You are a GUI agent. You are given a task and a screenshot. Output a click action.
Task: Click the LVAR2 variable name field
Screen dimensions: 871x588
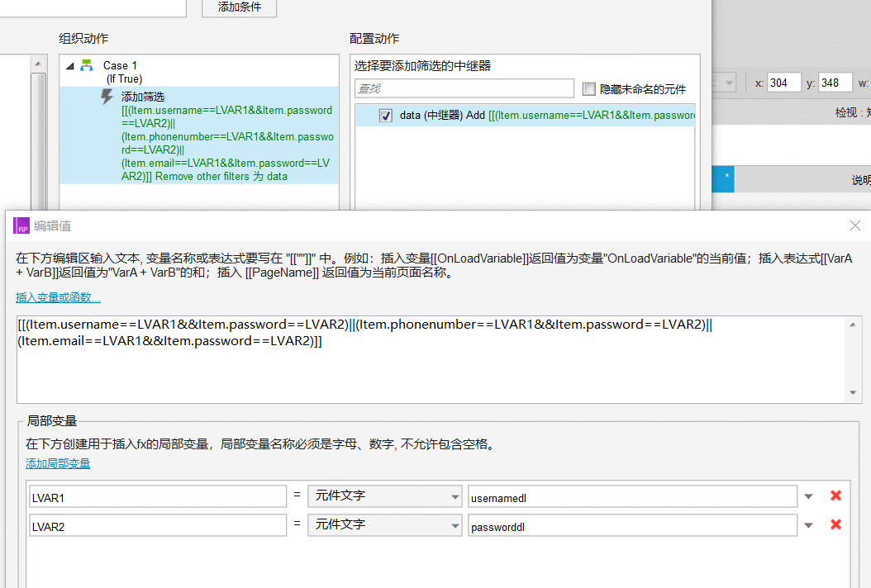click(158, 525)
